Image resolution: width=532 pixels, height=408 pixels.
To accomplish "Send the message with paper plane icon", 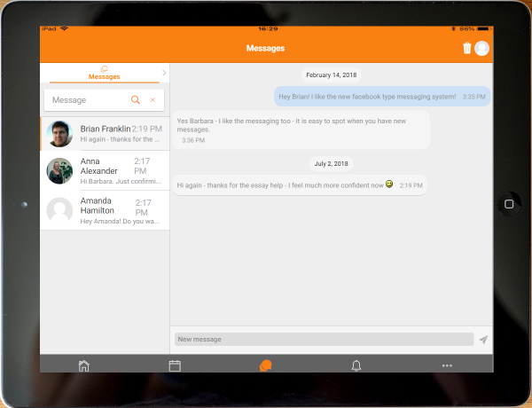I will coord(483,340).
